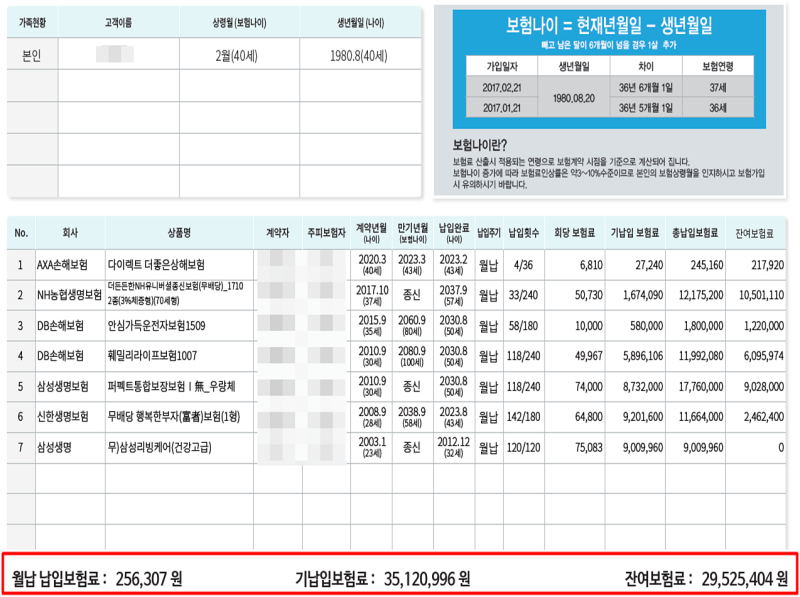Click the 1980.08.20 생년월일 cell
This screenshot has width=800, height=597.
573,98
